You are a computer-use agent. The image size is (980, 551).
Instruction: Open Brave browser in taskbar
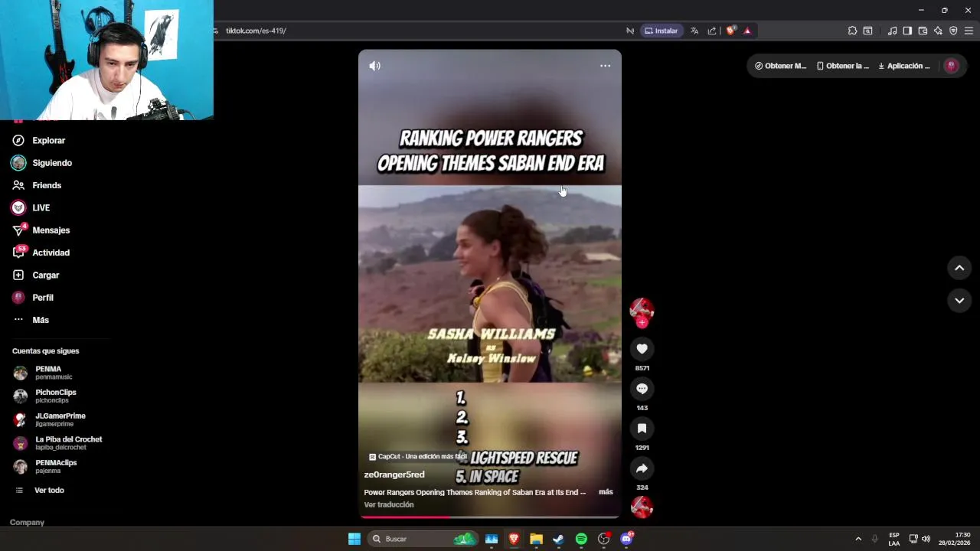pos(514,539)
